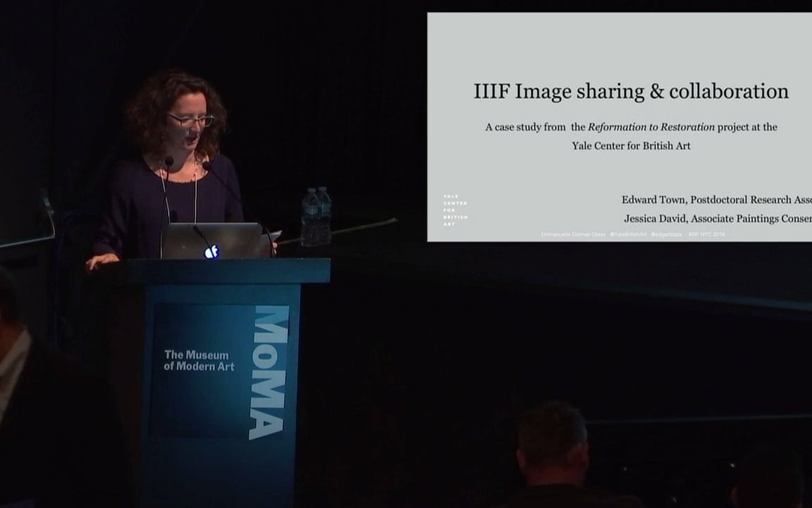The width and height of the screenshot is (812, 508).
Task: Click the Yale Center for British Art subtitle line
Action: (630, 146)
